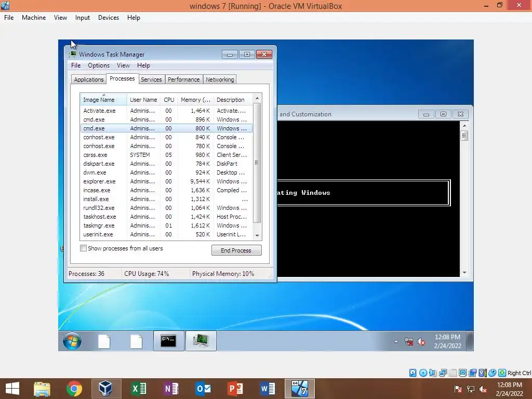Image resolution: width=532 pixels, height=399 pixels.
Task: Click the console window scroll-down arrow
Action: coord(464,272)
